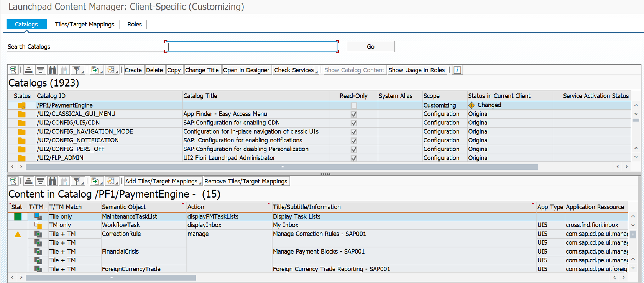Open Details icon in Content toolbar

point(13,181)
